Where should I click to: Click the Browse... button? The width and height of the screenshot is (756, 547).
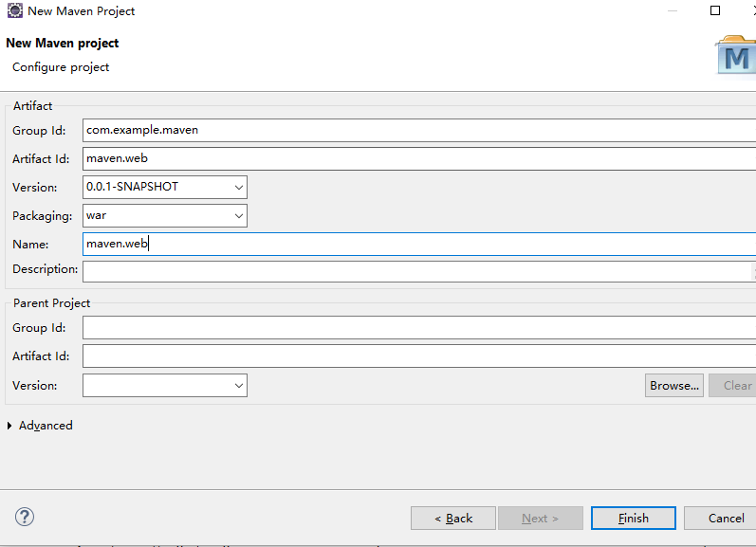[x=674, y=386]
